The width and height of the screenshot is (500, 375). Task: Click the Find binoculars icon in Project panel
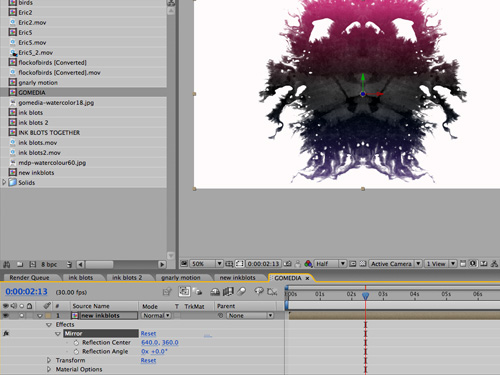[x=7, y=264]
